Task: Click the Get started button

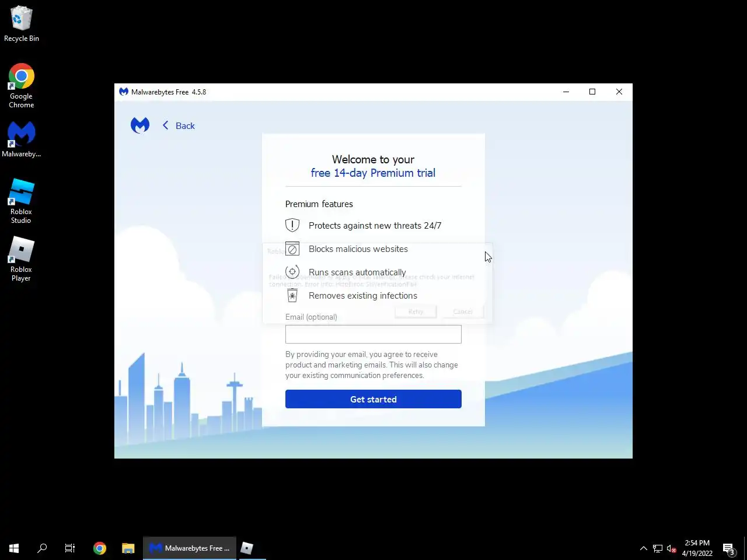Action: (x=373, y=399)
